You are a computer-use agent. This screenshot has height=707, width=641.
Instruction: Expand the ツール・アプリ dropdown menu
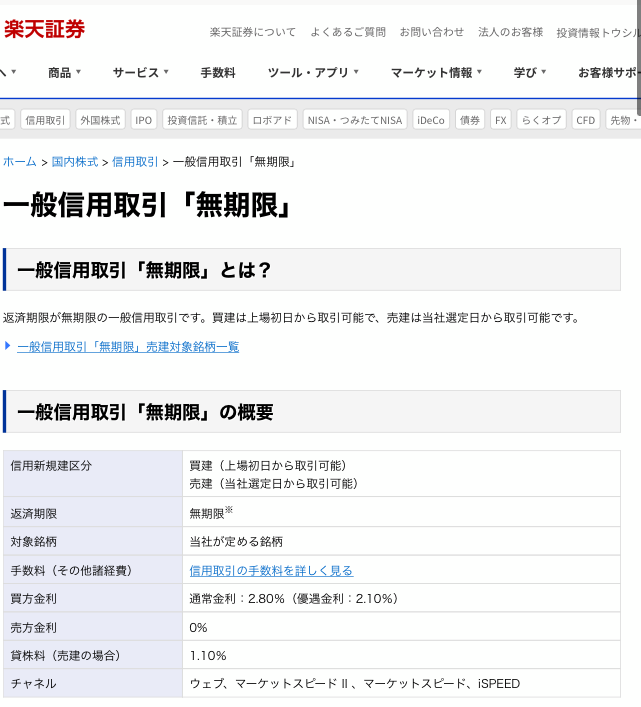tap(313, 72)
